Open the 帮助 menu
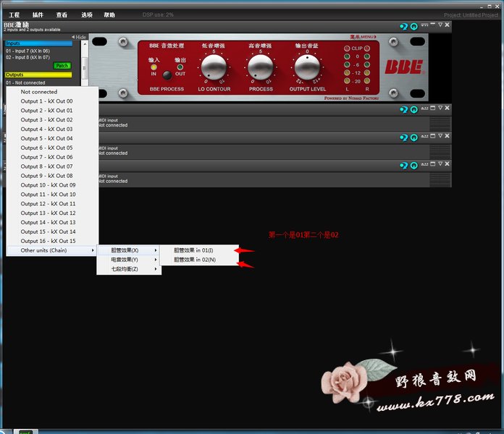This screenshot has height=434, width=504. [109, 14]
